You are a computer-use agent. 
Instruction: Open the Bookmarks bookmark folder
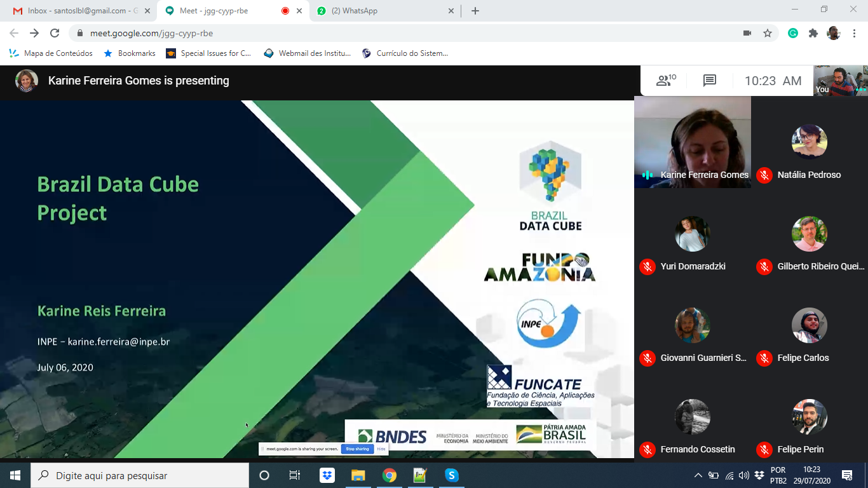pos(129,53)
